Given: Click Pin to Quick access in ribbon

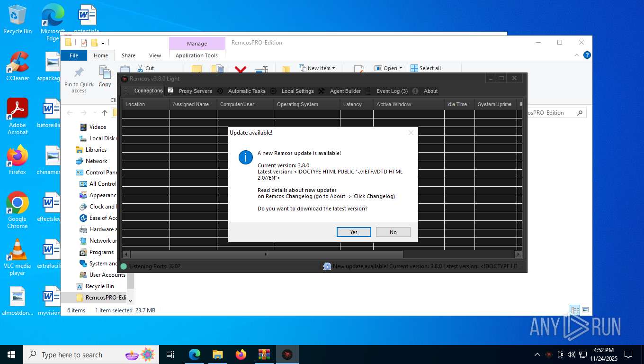Looking at the screenshot, I should pyautogui.click(x=79, y=80).
